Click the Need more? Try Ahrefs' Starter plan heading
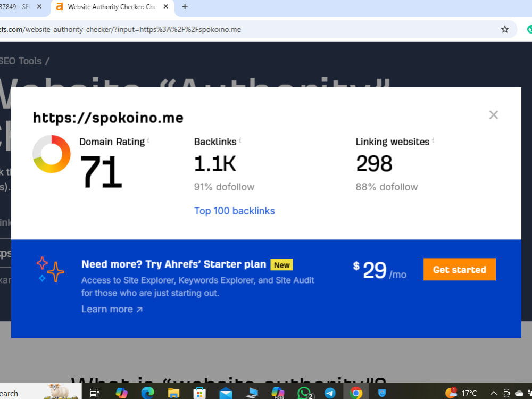This screenshot has width=532, height=399. click(174, 264)
